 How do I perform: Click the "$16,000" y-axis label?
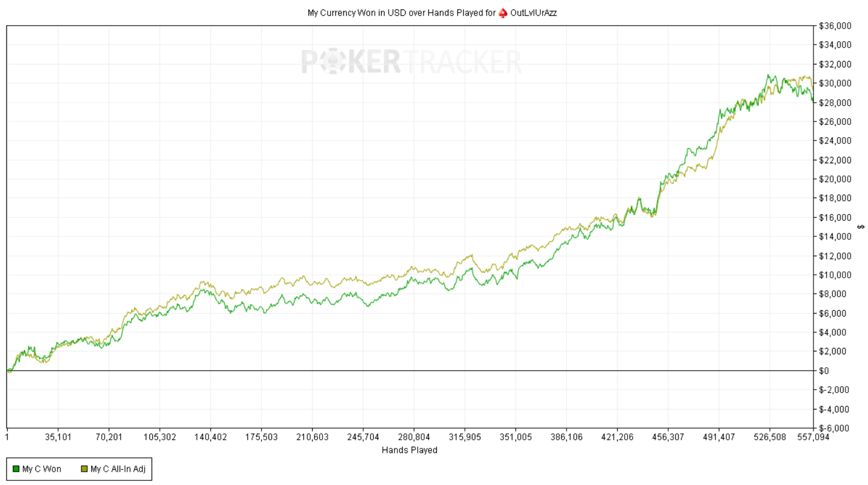coord(835,217)
